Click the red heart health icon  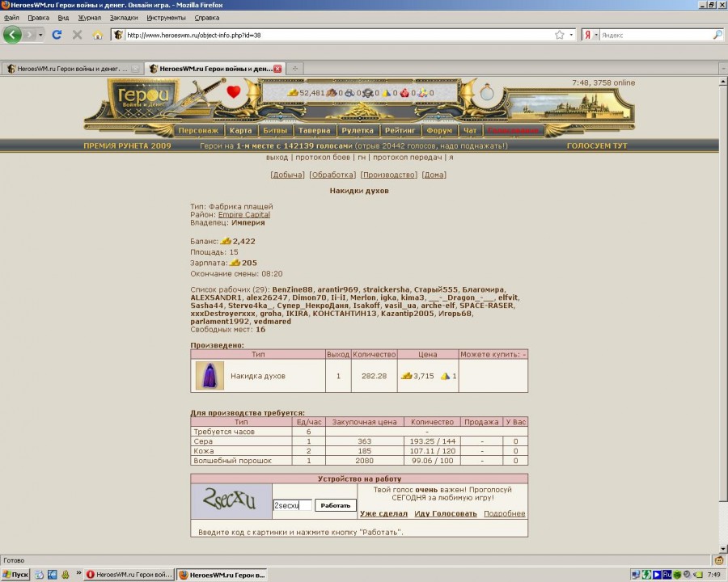click(x=234, y=92)
